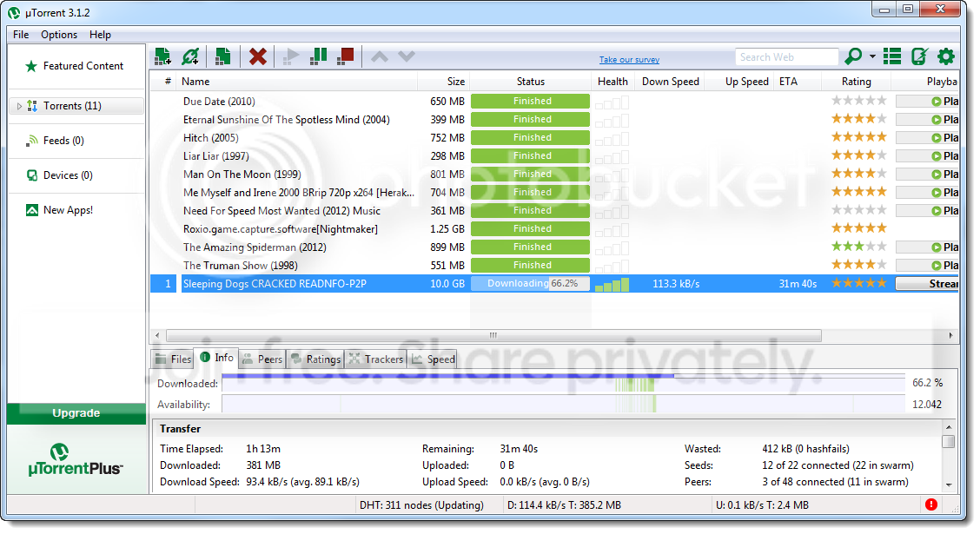Image resolution: width=980 pixels, height=534 pixels.
Task: Toggle the category list view icon
Action: 892,56
